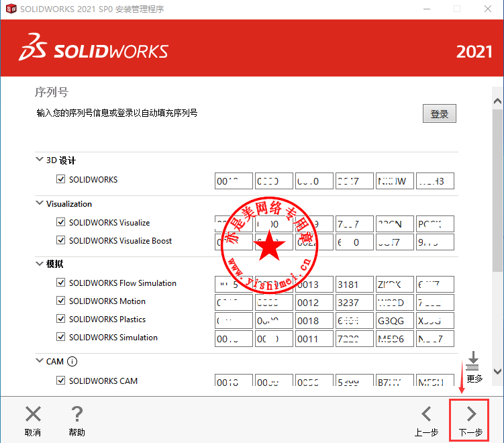Click the SOLIDWORKS Flow Simulation label

(123, 283)
